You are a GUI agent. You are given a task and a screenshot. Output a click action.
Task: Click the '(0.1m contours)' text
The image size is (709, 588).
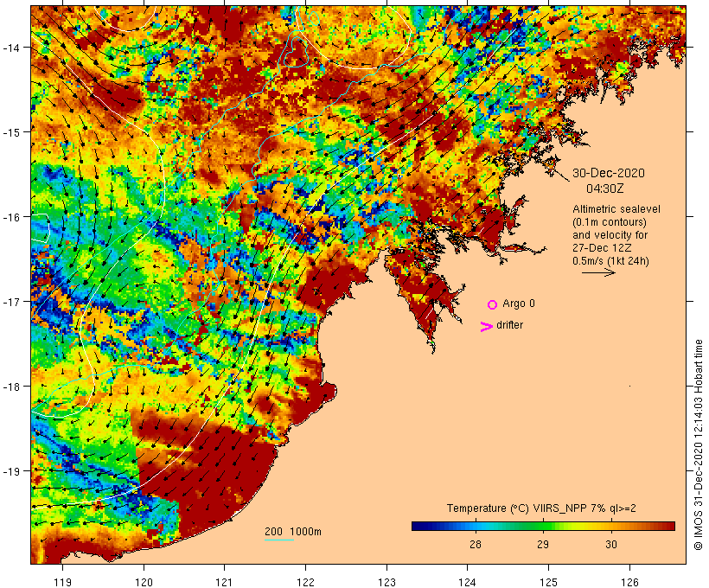click(610, 222)
